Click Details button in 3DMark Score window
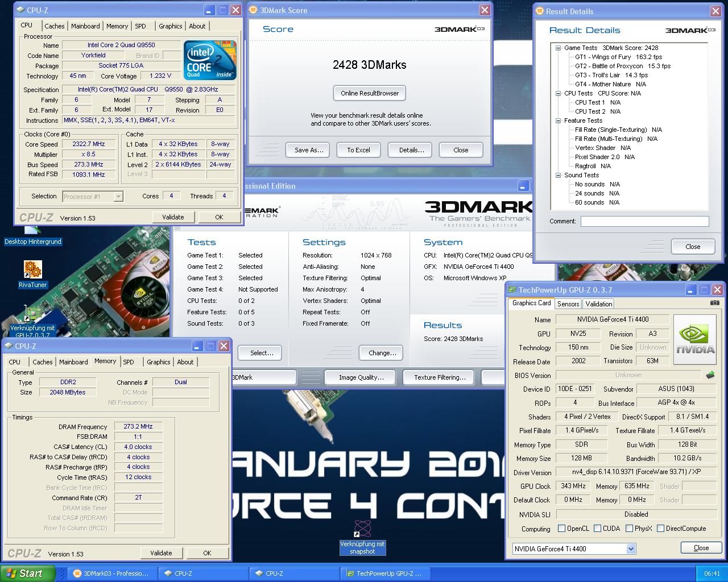This screenshot has width=728, height=582. point(411,150)
